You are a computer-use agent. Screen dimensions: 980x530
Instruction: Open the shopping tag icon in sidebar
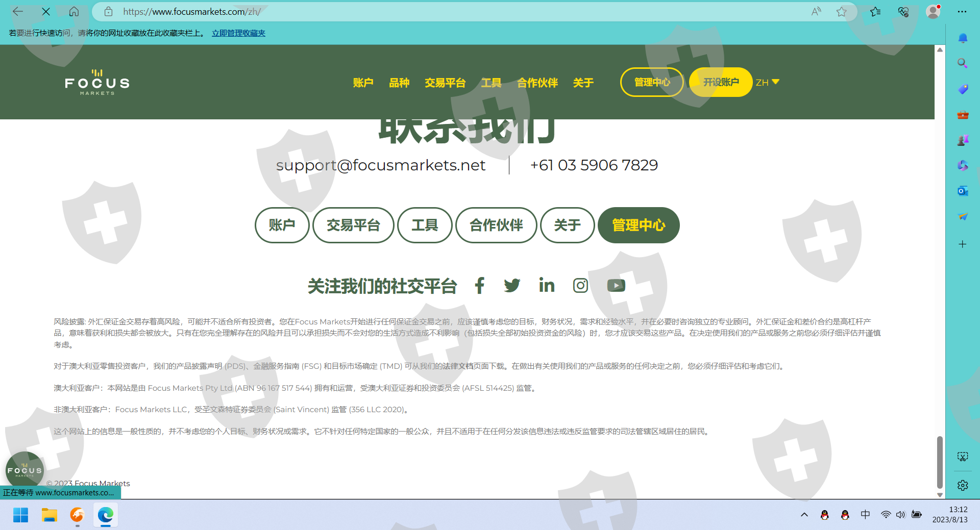point(963,89)
